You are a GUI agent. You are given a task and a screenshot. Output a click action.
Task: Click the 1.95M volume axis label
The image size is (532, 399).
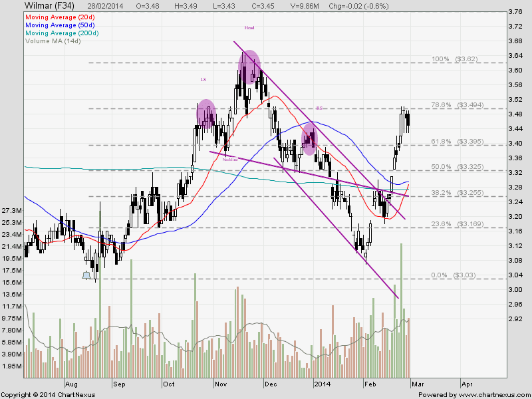tap(11, 366)
